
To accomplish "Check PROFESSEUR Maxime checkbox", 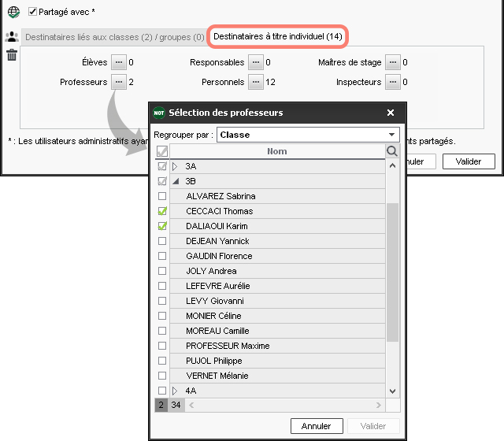I will [162, 346].
